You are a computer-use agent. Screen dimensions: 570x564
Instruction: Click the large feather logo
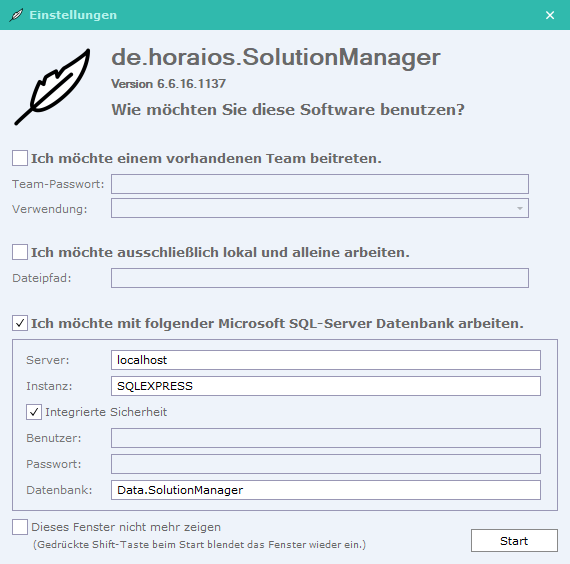[x=52, y=87]
